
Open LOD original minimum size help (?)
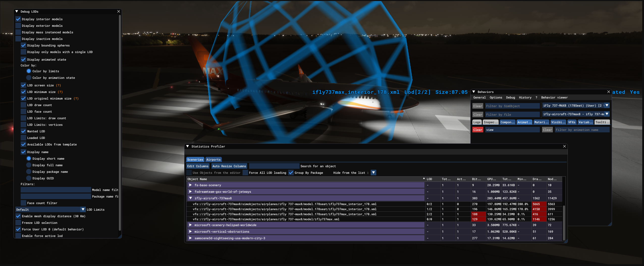[76, 99]
